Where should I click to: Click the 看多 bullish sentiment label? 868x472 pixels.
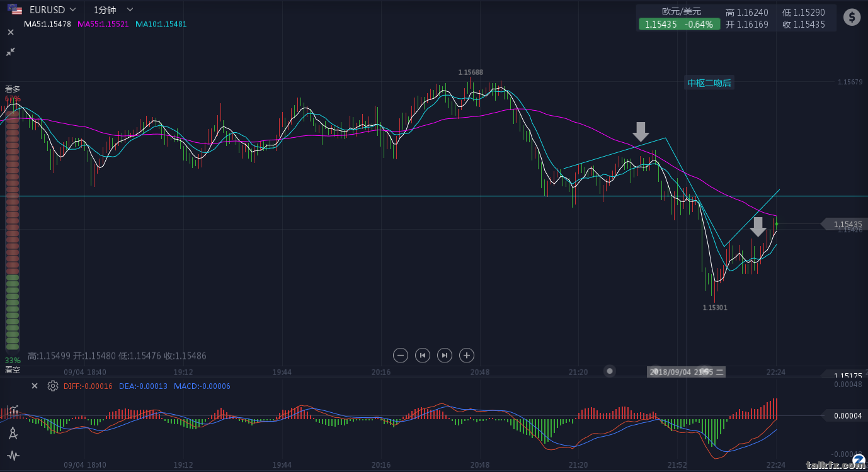[13, 89]
